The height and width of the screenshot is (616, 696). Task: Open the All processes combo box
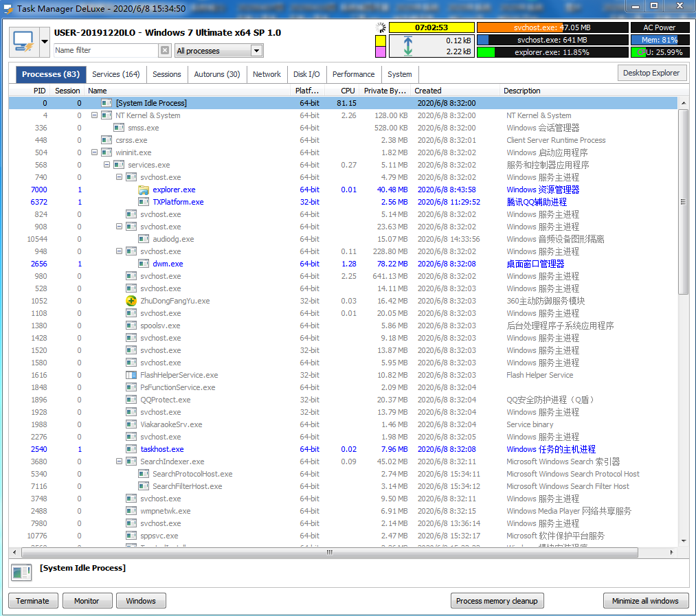point(219,51)
